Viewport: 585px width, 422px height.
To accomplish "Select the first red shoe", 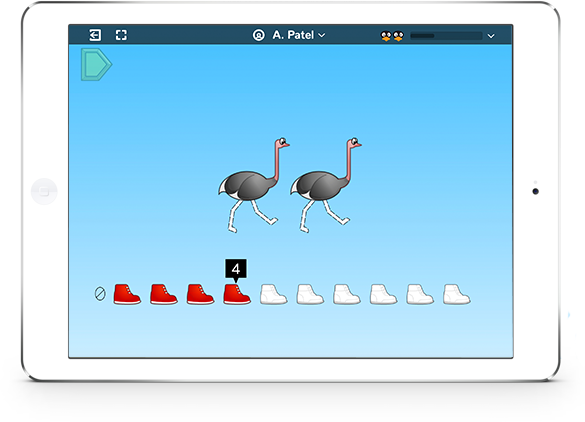I will click(x=127, y=294).
